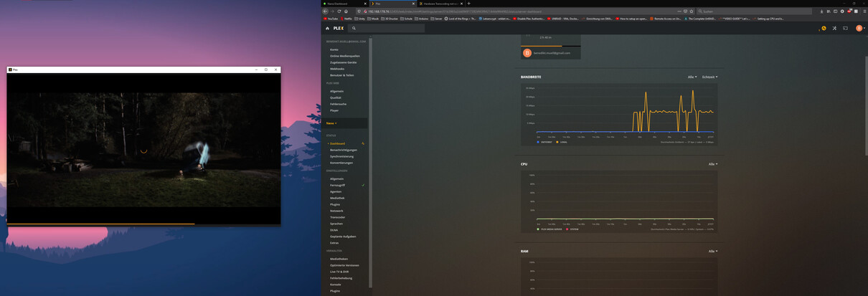868x296 pixels.
Task: Open Transcoder settings
Action: [x=338, y=217]
